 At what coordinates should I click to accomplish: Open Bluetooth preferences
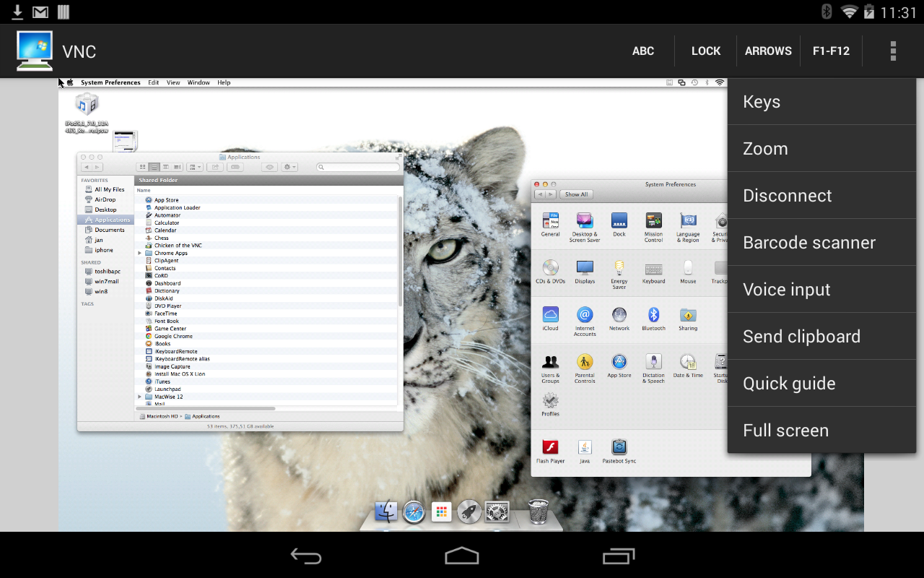[x=653, y=318]
